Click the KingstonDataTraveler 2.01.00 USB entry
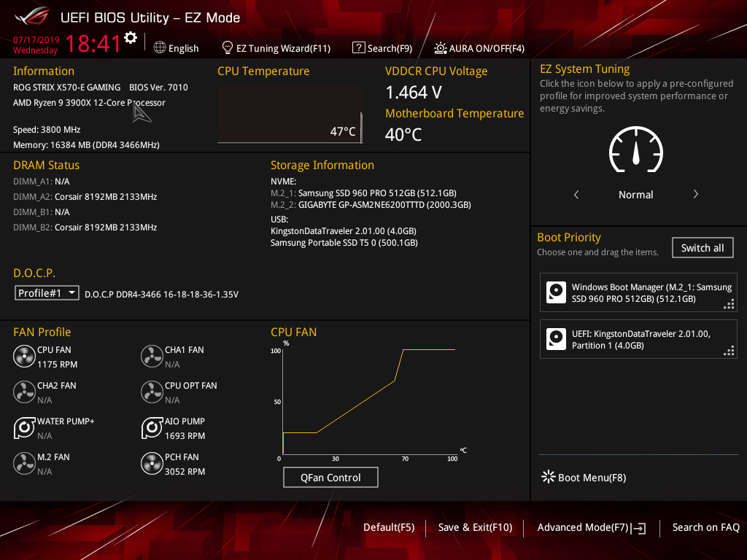The width and height of the screenshot is (747, 560). point(344,231)
